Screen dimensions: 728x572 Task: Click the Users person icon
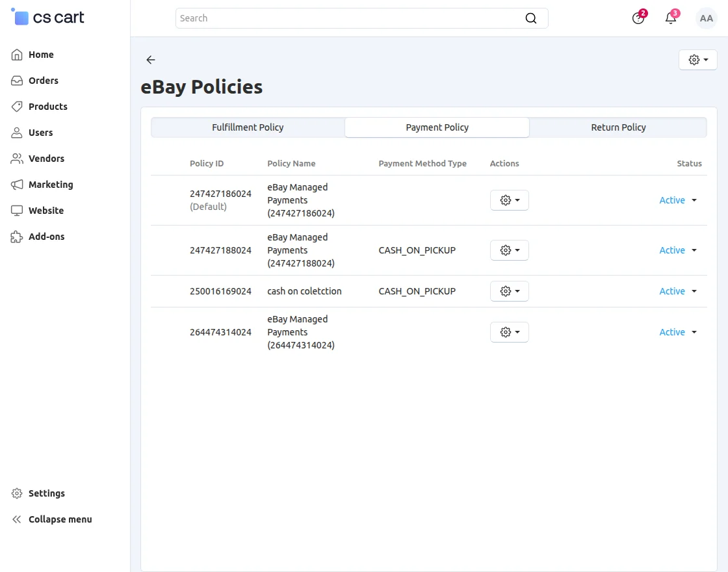[x=17, y=133]
